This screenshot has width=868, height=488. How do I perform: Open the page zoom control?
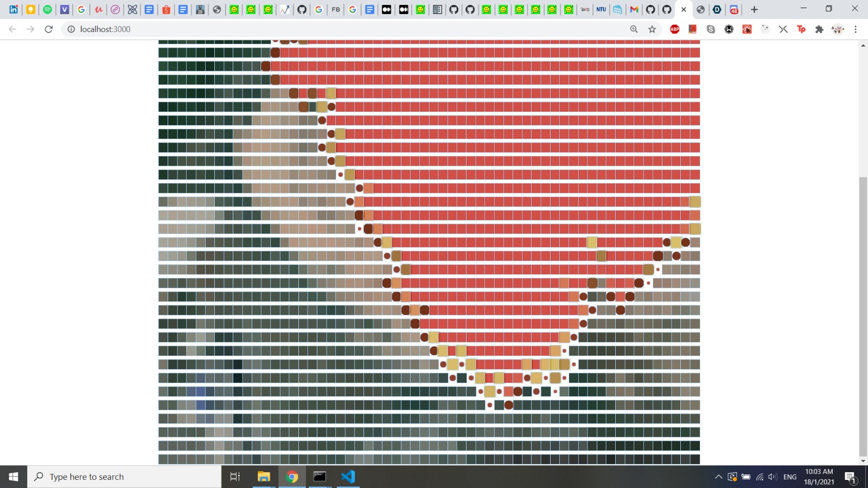(x=634, y=29)
